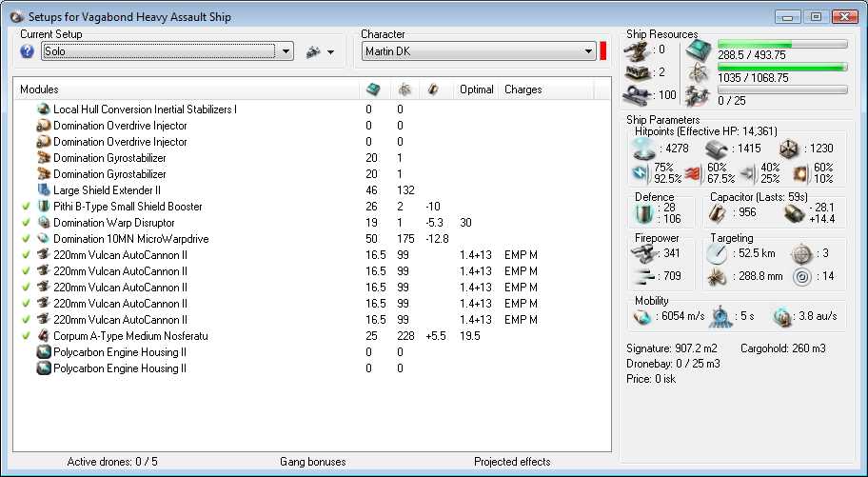Click the EM resistance icon showing 75%
This screenshot has width=868, height=477.
click(641, 173)
